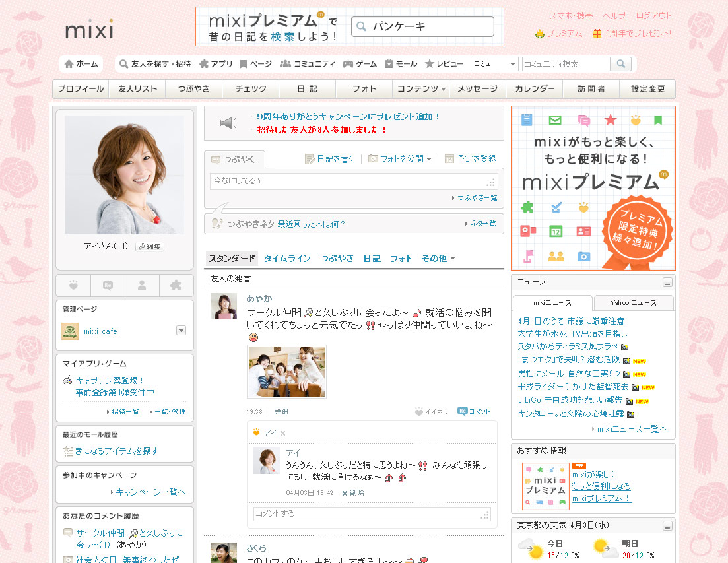
Task: Expand the コンテンツ menu arrow
Action: (x=444, y=89)
